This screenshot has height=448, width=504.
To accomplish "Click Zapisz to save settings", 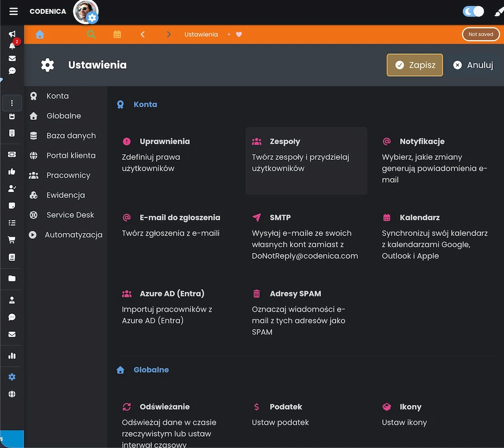I will 415,64.
